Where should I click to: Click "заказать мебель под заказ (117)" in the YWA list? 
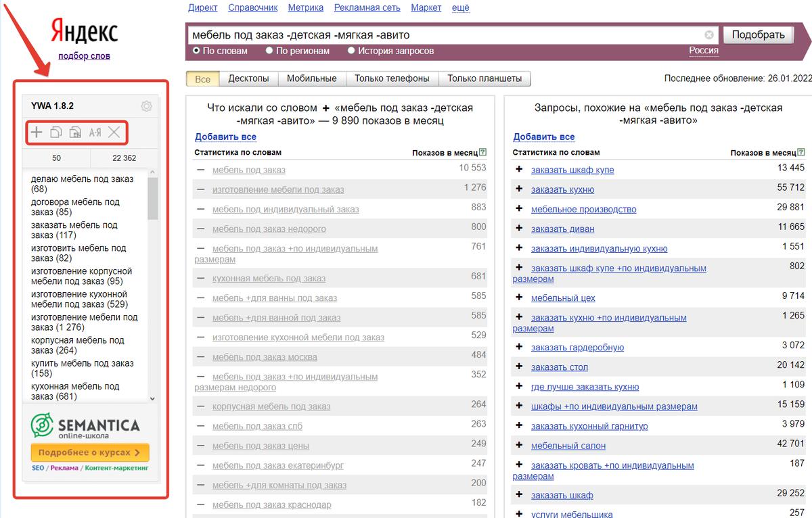(74, 230)
